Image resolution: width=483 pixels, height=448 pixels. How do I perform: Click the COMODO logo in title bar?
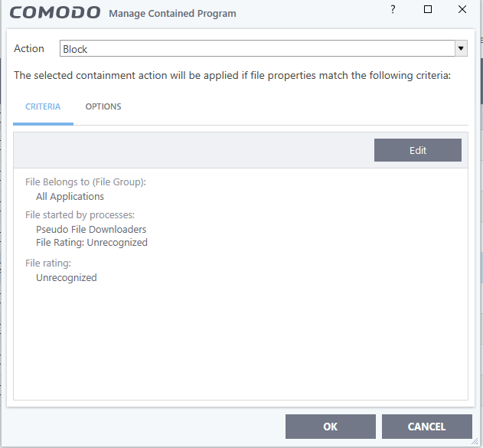click(55, 13)
